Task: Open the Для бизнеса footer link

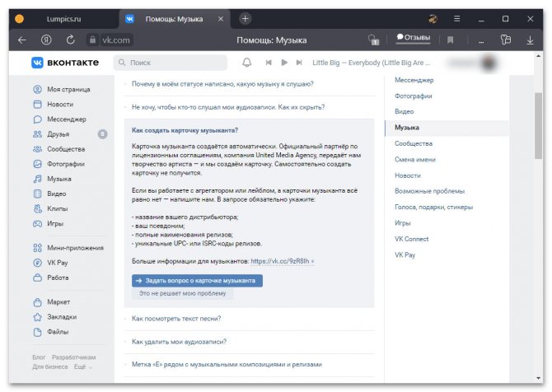Action: (x=50, y=367)
